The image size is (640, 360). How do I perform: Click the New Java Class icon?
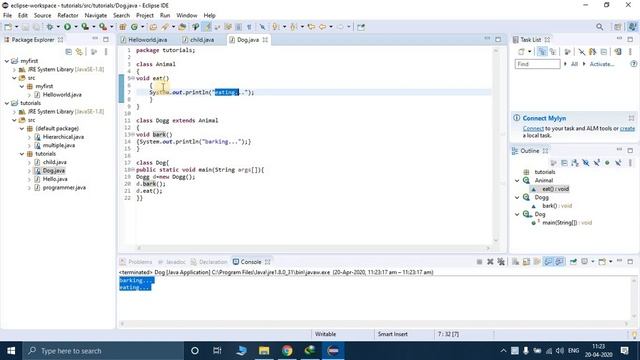[134, 27]
